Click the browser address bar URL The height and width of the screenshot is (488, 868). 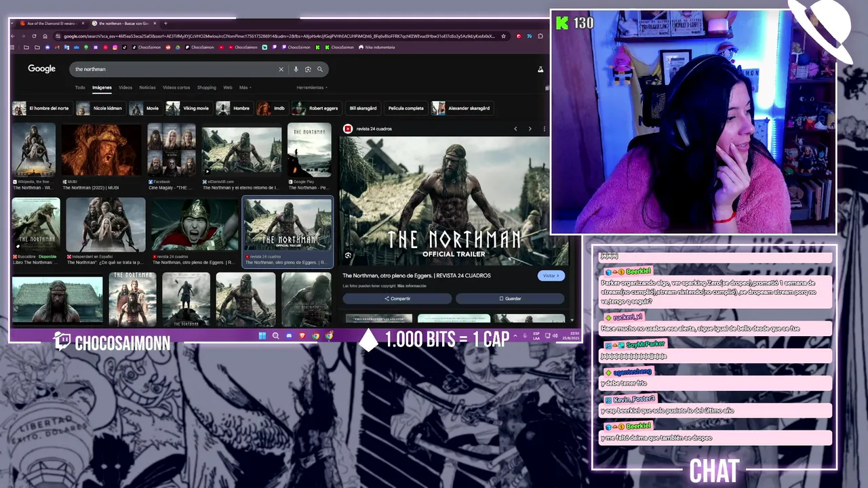278,36
